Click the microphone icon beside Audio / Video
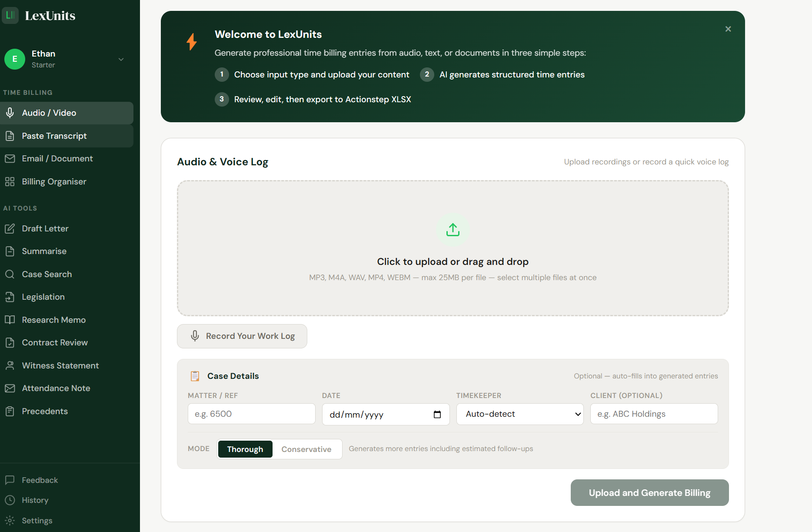Screen dimensions: 812x532 coord(10,113)
